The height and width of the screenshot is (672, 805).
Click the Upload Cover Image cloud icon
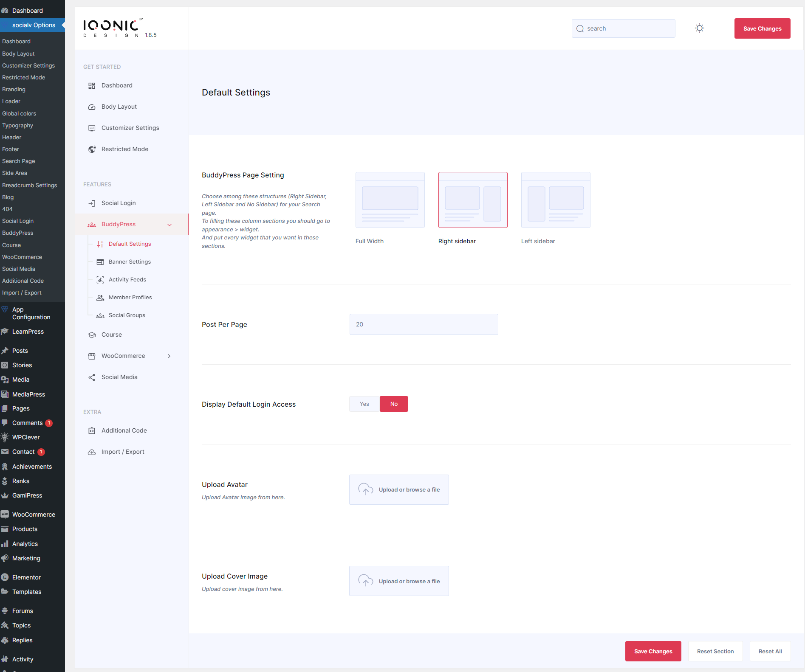[365, 581]
